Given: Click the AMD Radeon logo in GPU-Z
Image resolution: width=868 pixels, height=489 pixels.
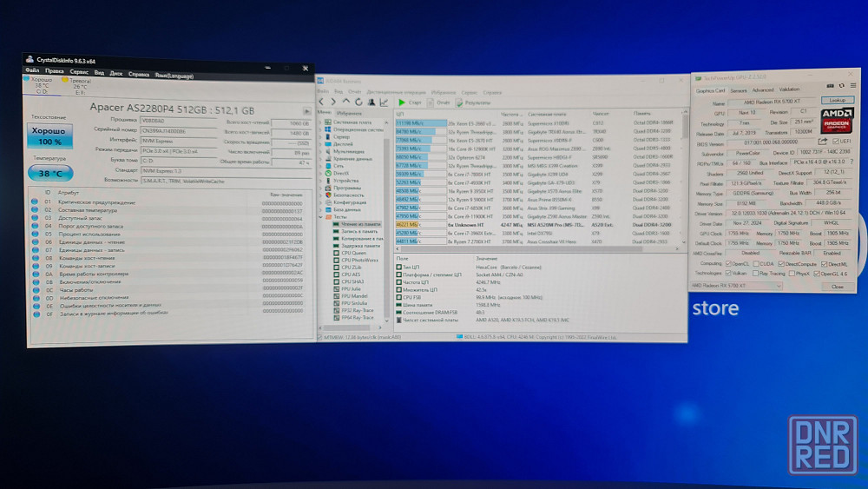Looking at the screenshot, I should (x=837, y=120).
